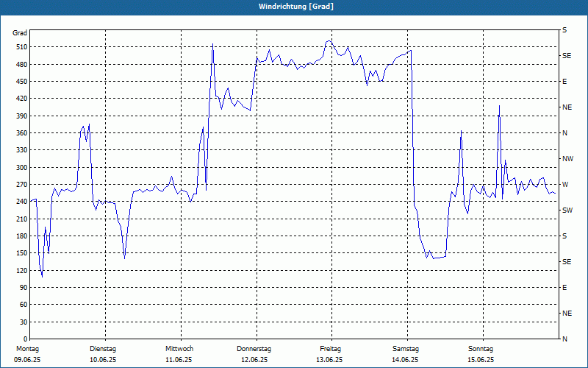Click the 300 y-axis tick label
The height and width of the screenshot is (368, 588).
(22, 168)
